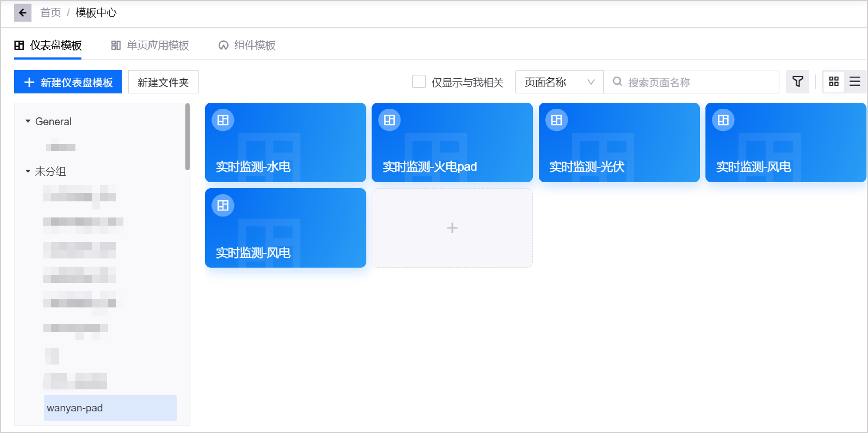The image size is (868, 433).
Task: Select the 模板中心 breadcrumb text
Action: (x=96, y=13)
